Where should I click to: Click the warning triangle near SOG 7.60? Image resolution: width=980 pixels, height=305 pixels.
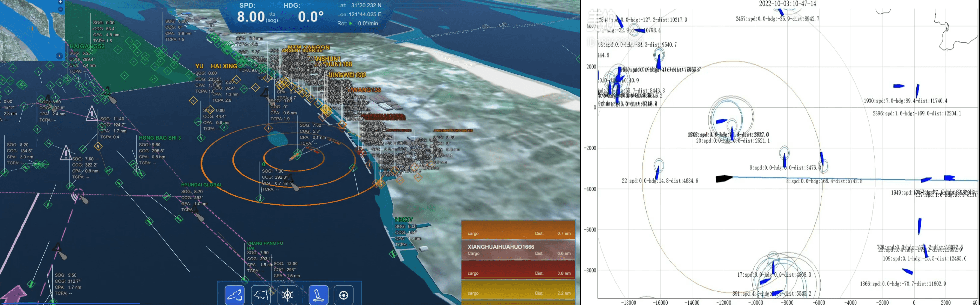click(x=66, y=153)
